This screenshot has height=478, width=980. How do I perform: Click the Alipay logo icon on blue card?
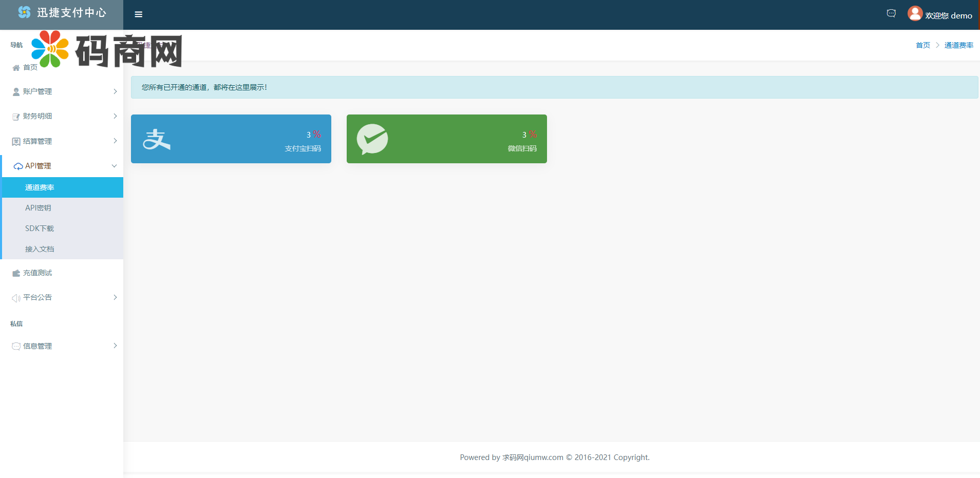pos(156,139)
